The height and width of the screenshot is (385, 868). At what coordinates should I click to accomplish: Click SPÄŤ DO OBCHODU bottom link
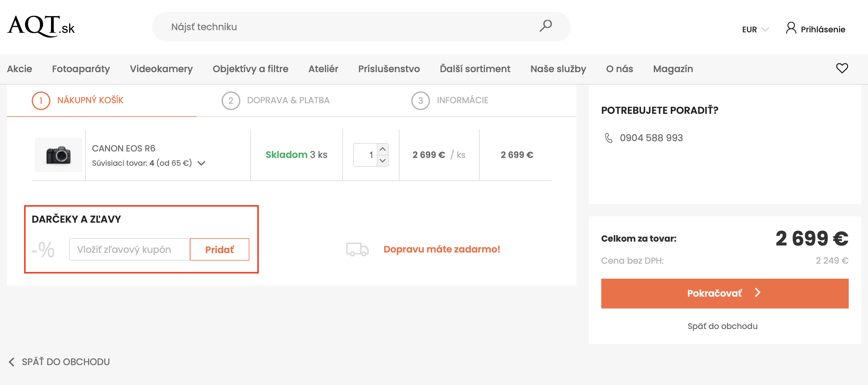click(66, 362)
